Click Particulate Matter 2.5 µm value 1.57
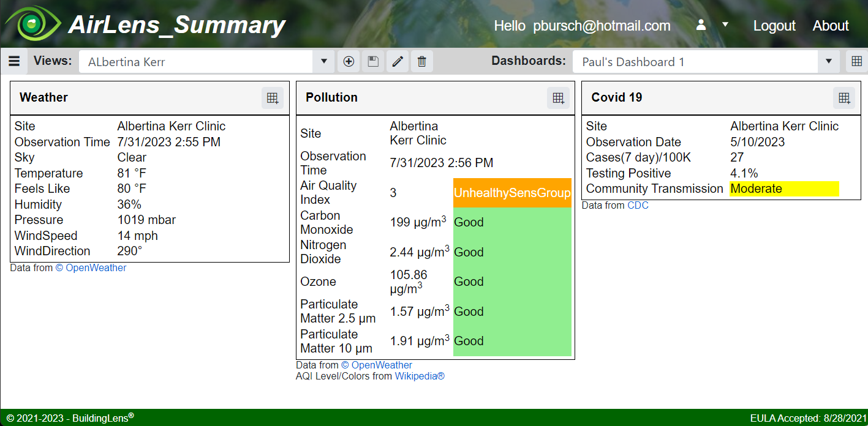The height and width of the screenshot is (426, 868). tap(420, 311)
